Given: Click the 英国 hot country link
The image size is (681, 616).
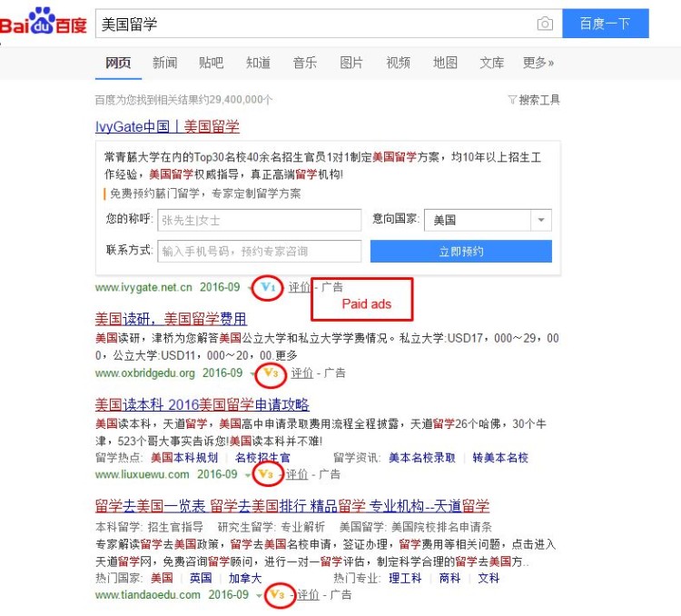Looking at the screenshot, I should 201,578.
